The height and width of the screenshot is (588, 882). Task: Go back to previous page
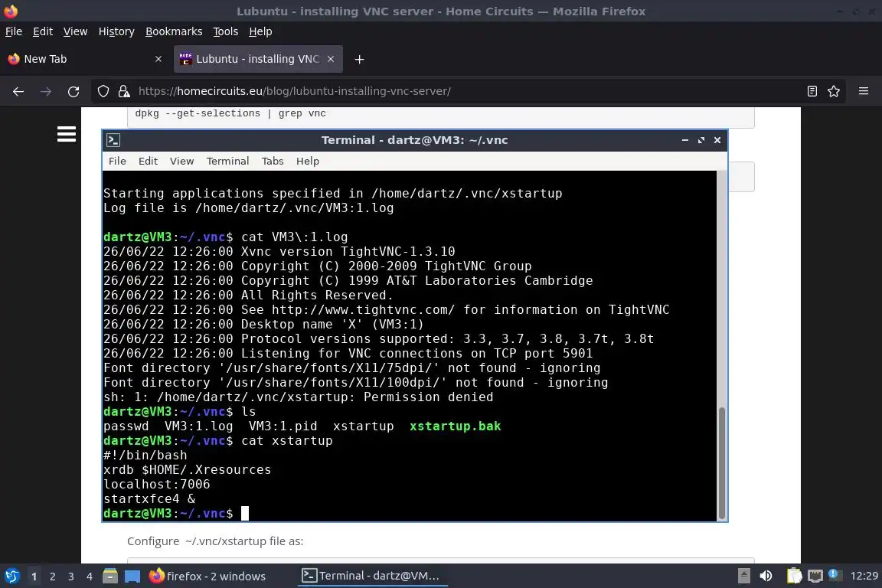(18, 91)
